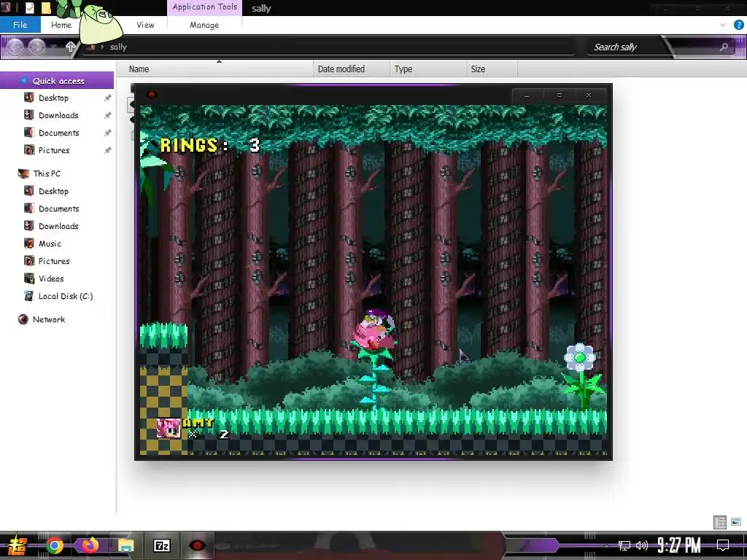The height and width of the screenshot is (560, 747).
Task: Click the pin icon beside Documents
Action: click(108, 133)
